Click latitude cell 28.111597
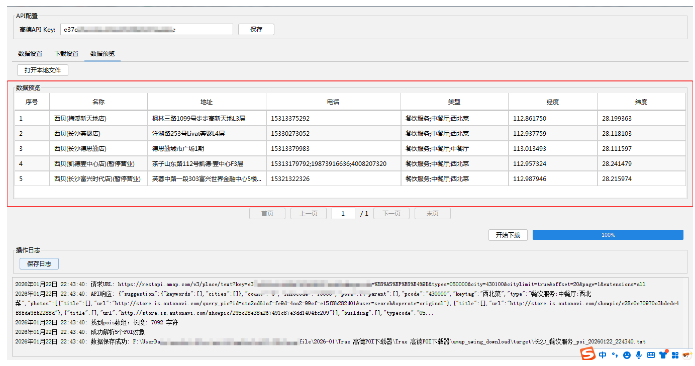The height and width of the screenshot is (366, 695). pos(641,148)
